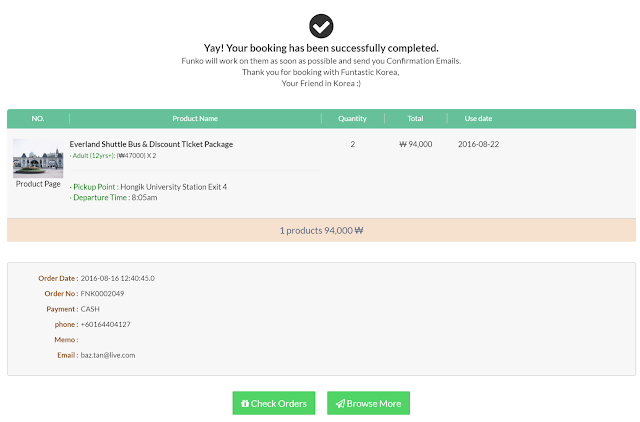
Task: Click the Browse More button
Action: pyautogui.click(x=368, y=403)
